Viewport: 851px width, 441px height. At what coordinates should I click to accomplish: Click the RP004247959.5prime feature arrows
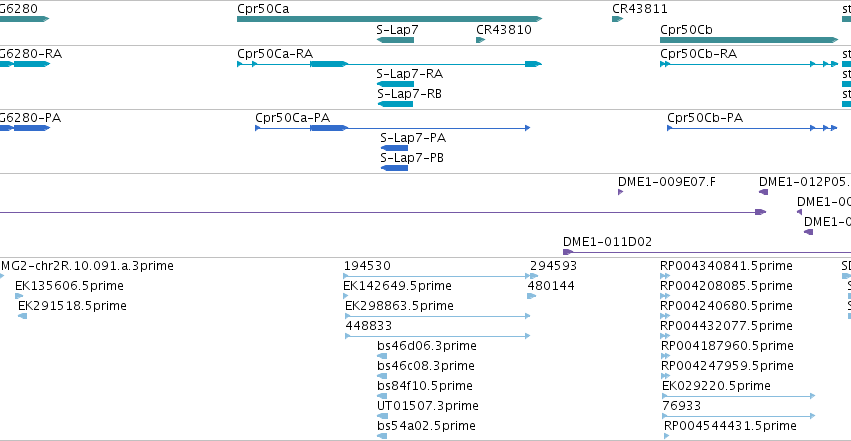[665, 376]
